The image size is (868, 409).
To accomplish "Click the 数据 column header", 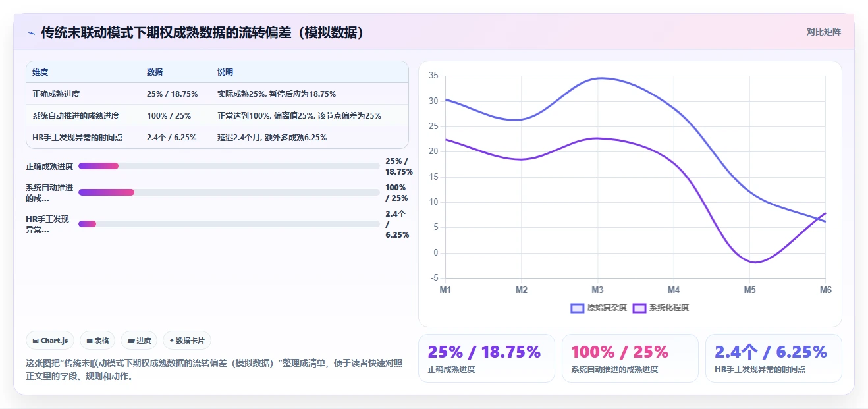I will tap(155, 72).
